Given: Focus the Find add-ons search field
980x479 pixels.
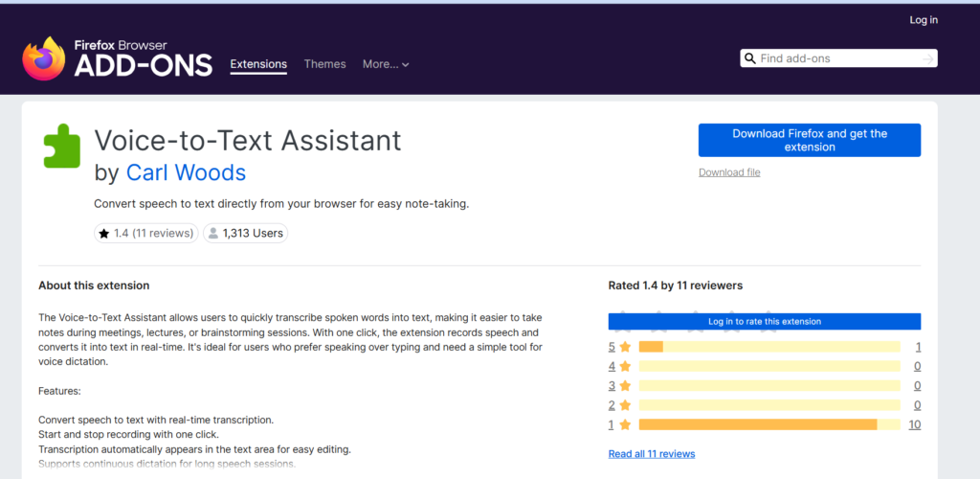Looking at the screenshot, I should (x=838, y=58).
